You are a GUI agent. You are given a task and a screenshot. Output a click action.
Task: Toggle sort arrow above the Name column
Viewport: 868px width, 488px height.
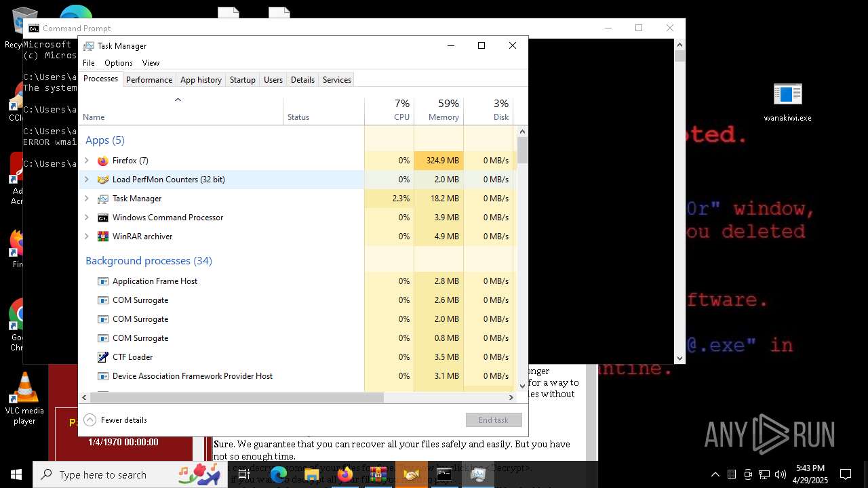178,100
